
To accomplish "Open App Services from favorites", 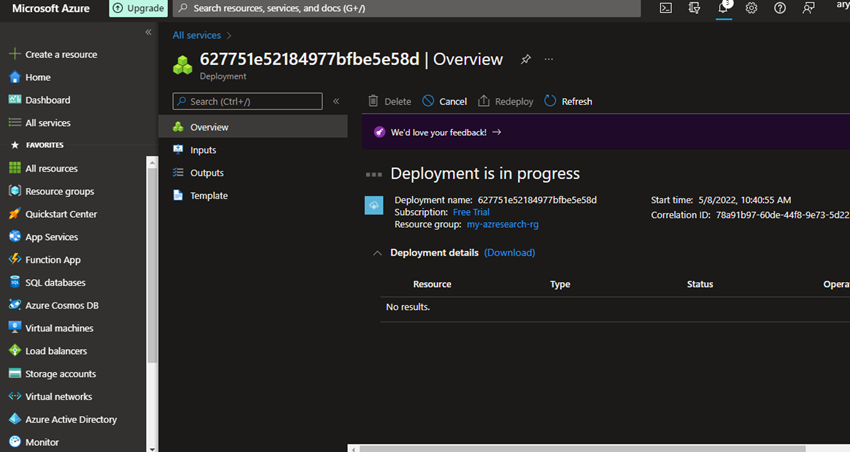I will [43, 237].
